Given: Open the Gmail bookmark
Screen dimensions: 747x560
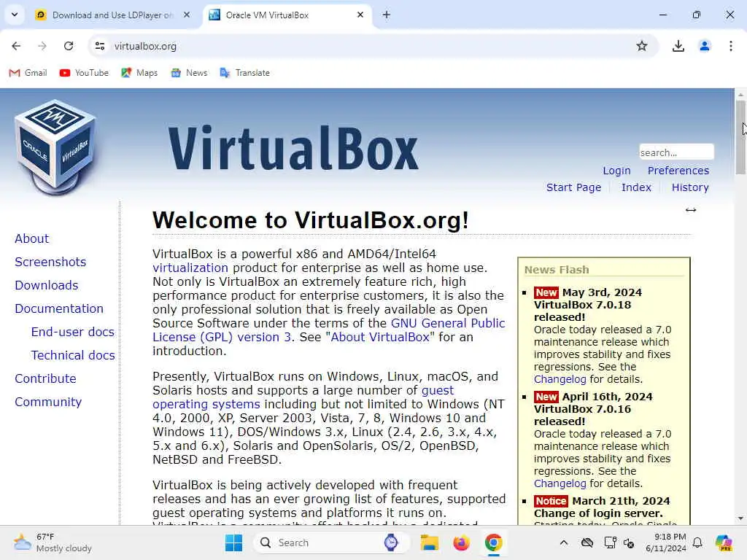Looking at the screenshot, I should pyautogui.click(x=28, y=73).
